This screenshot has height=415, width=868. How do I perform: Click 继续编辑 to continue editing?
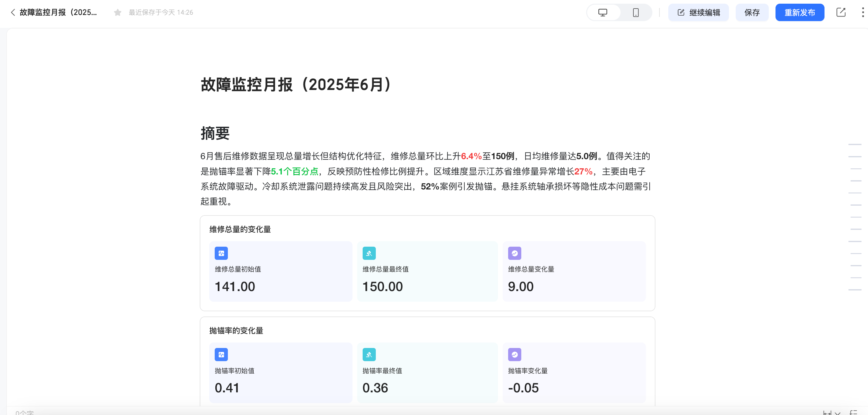tap(699, 13)
